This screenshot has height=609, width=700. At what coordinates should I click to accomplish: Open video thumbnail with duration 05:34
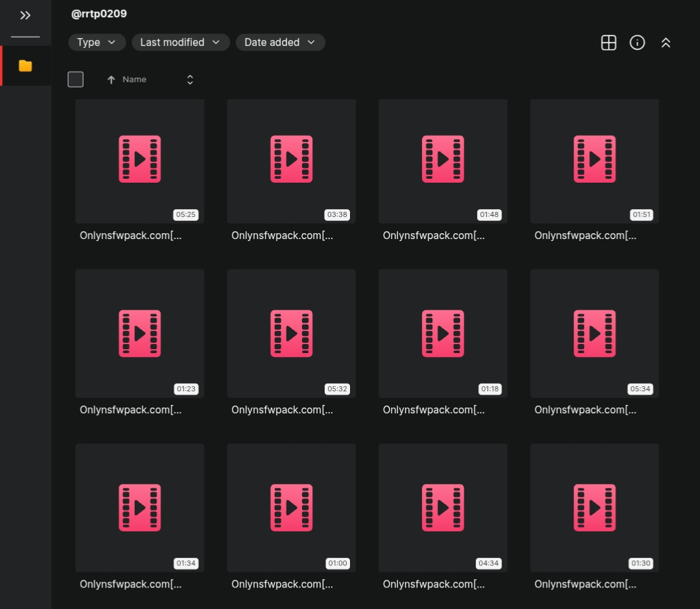coord(594,333)
